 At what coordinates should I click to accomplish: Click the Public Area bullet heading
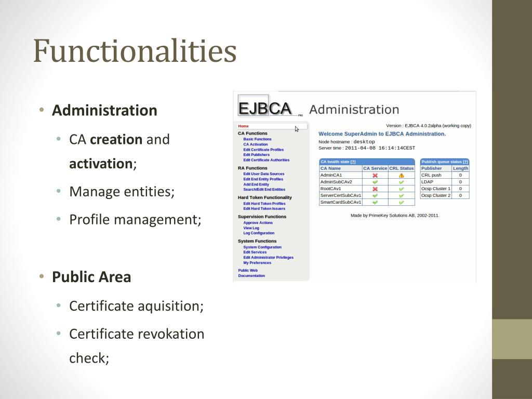[x=91, y=277]
